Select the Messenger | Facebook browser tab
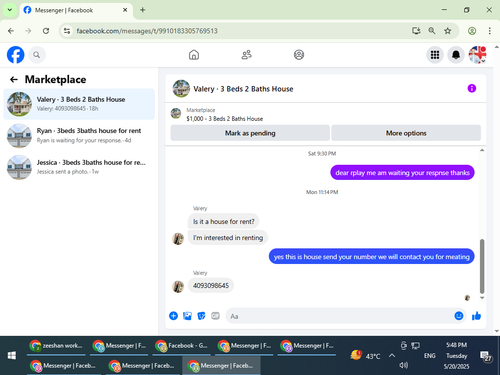The height and width of the screenshot is (375, 500). point(76,10)
